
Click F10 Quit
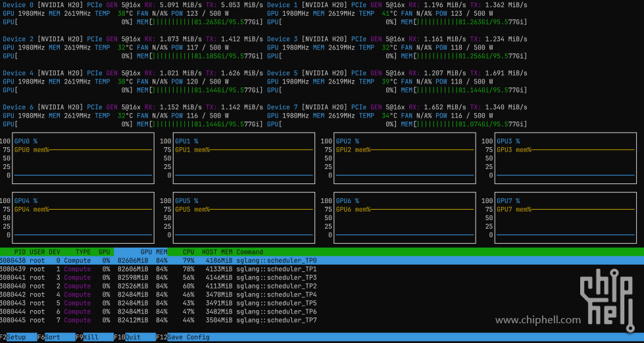[x=135, y=337]
